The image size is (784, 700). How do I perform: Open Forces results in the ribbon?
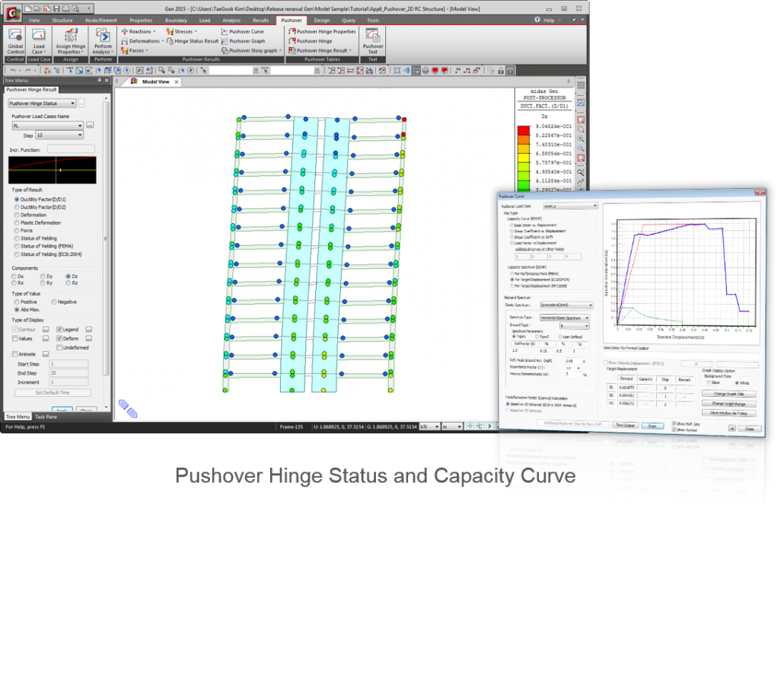(x=135, y=50)
